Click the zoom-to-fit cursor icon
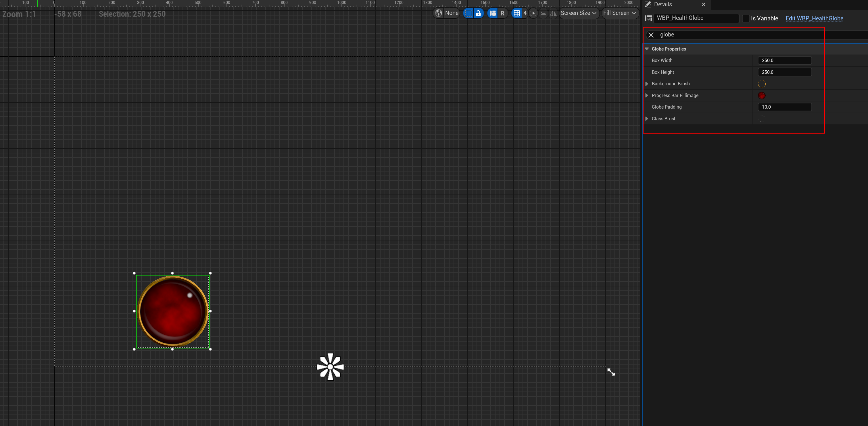Image resolution: width=868 pixels, height=426 pixels. tap(533, 13)
